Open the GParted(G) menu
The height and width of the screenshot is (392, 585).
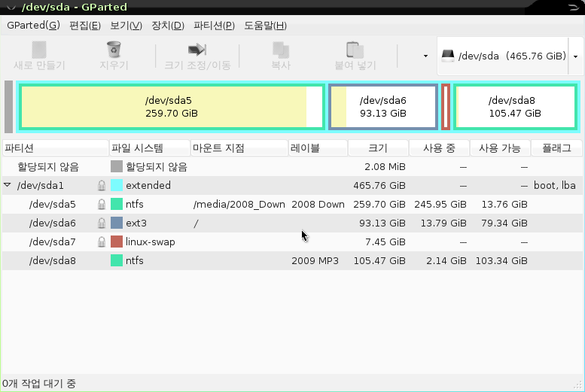click(x=33, y=26)
